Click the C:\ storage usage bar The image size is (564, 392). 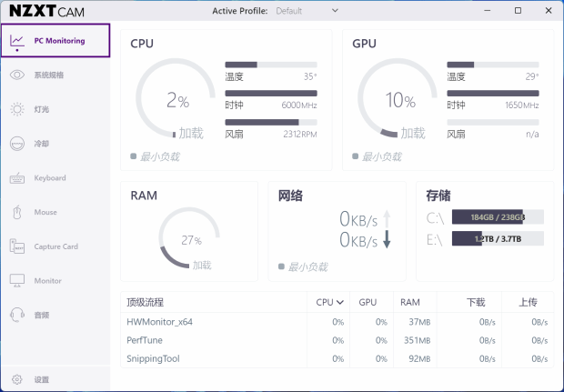(x=498, y=217)
